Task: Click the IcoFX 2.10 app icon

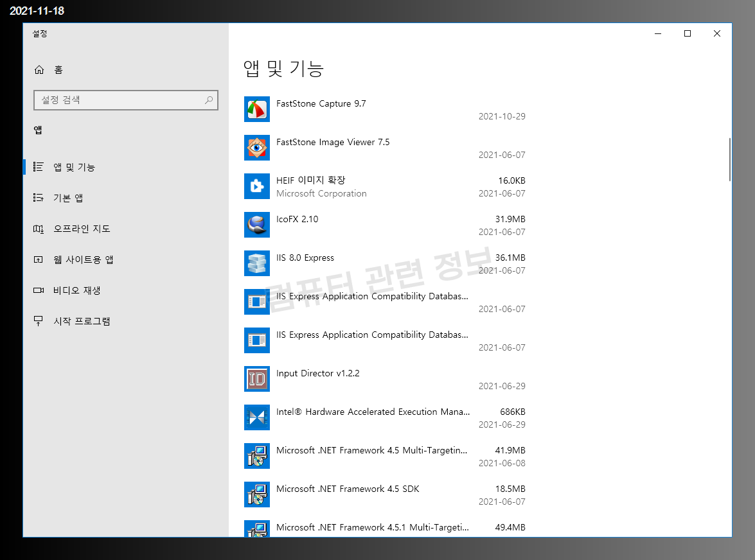Action: tap(256, 225)
